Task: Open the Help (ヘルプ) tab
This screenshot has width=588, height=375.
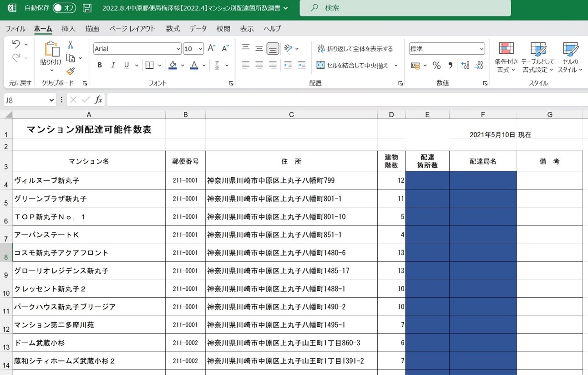Action: coord(273,29)
